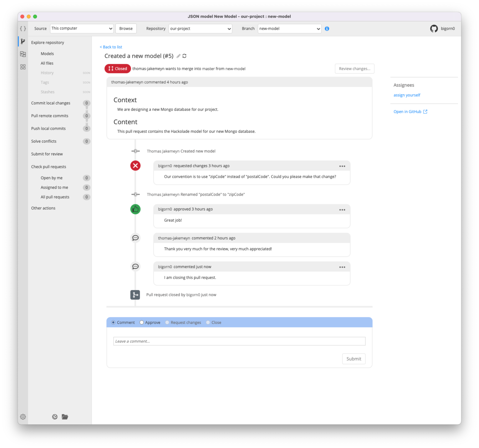This screenshot has height=448, width=479.
Task: Click the settings gear icon at bottom left
Action: click(23, 417)
